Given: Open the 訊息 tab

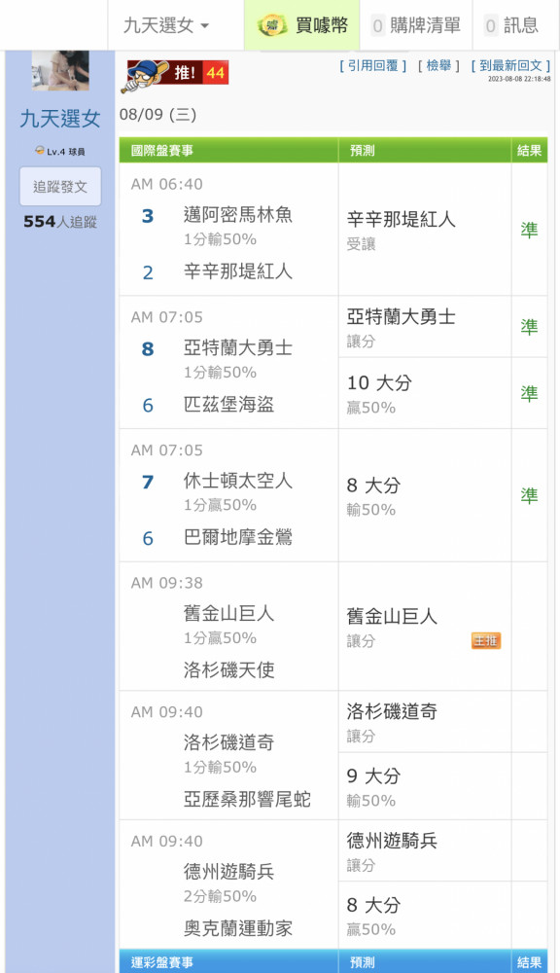Looking at the screenshot, I should pyautogui.click(x=516, y=25).
